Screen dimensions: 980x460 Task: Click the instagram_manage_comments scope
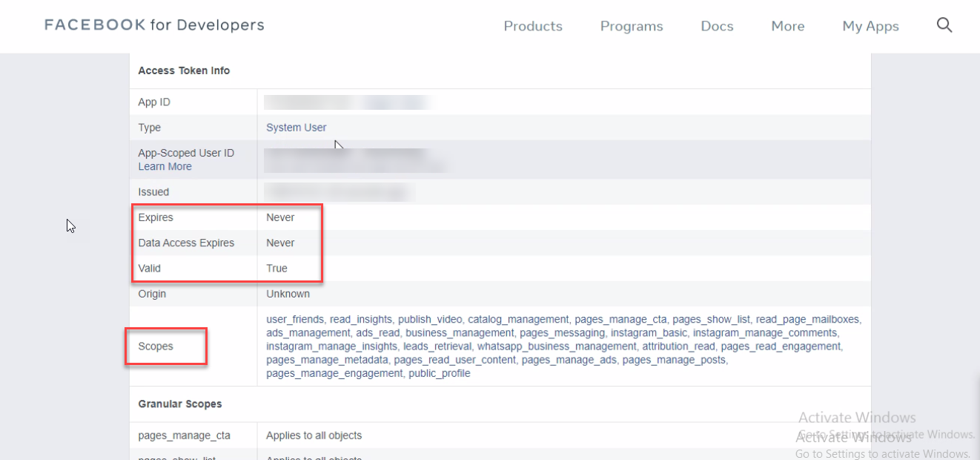[x=764, y=333]
